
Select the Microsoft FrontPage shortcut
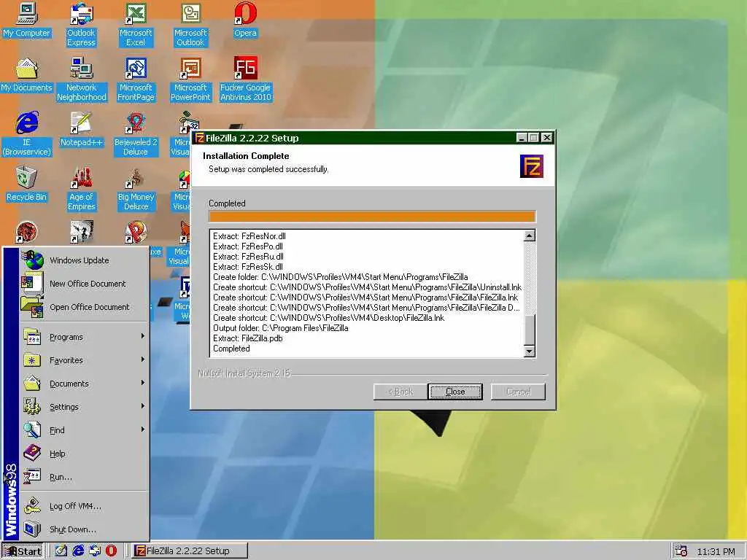pyautogui.click(x=136, y=79)
